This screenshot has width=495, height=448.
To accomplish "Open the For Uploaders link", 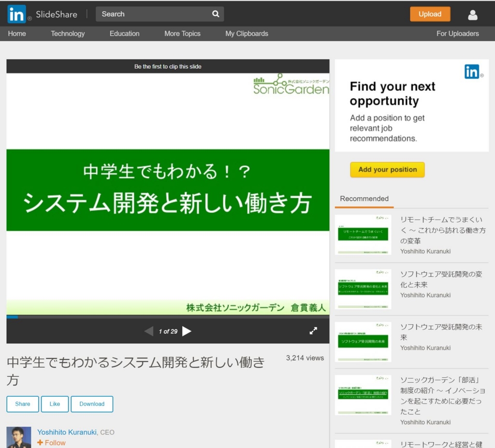I will [x=458, y=33].
